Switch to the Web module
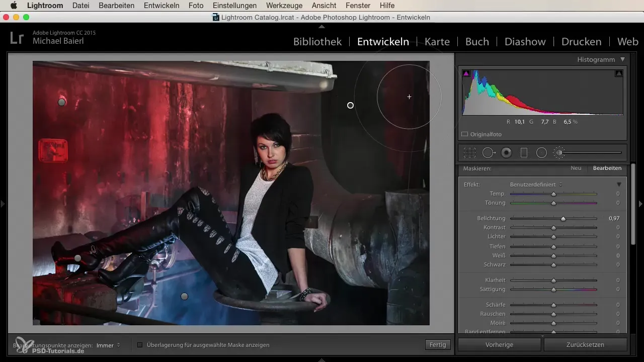Image resolution: width=644 pixels, height=362 pixels. [628, 42]
